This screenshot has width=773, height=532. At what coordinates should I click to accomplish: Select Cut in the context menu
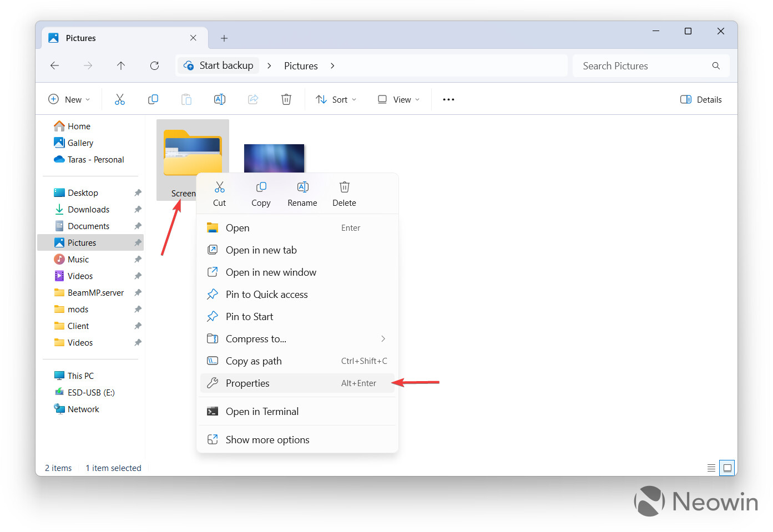click(x=220, y=194)
